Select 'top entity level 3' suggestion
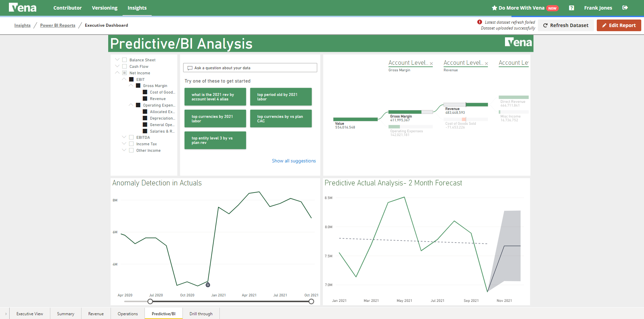644x319 pixels. pos(215,140)
